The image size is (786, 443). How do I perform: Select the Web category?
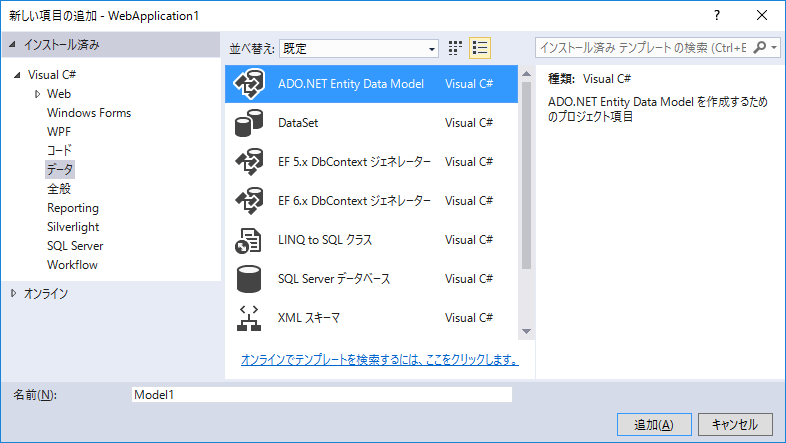pyautogui.click(x=59, y=94)
